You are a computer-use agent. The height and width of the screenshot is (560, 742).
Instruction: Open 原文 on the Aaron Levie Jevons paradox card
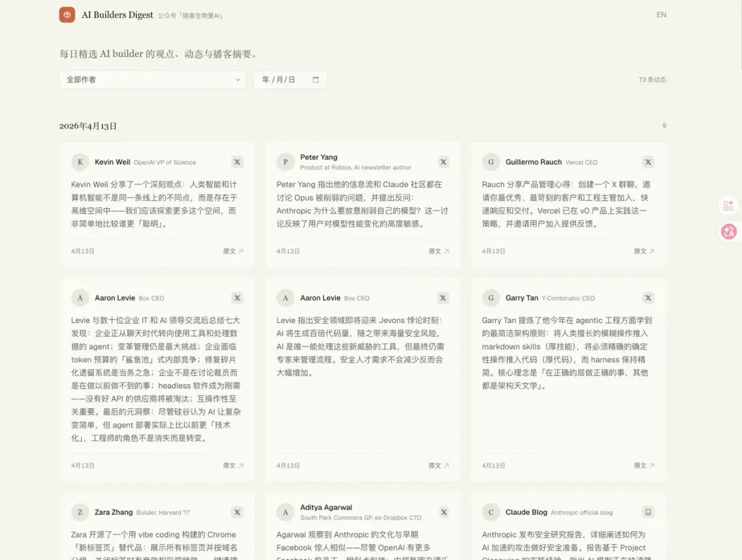(438, 466)
